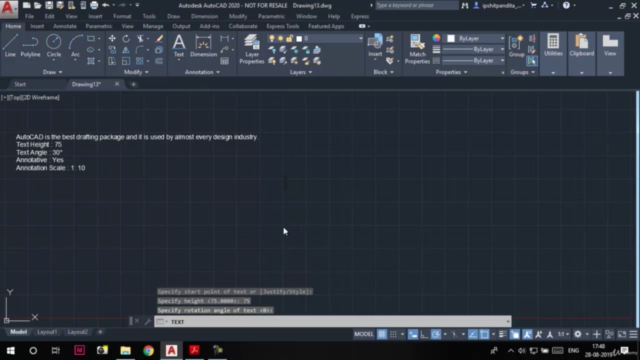
Task: Toggle object snap in status bar
Action: click(x=484, y=334)
